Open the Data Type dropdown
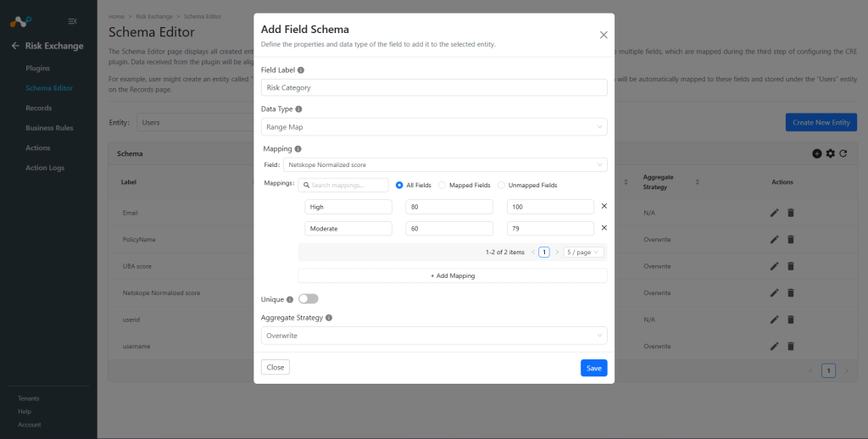Image resolution: width=868 pixels, height=439 pixels. click(434, 127)
